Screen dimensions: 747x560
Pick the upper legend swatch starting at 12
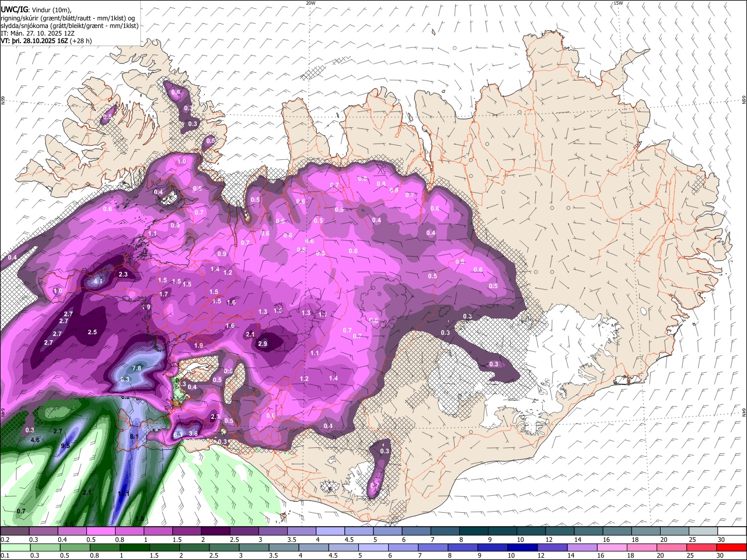559,531
